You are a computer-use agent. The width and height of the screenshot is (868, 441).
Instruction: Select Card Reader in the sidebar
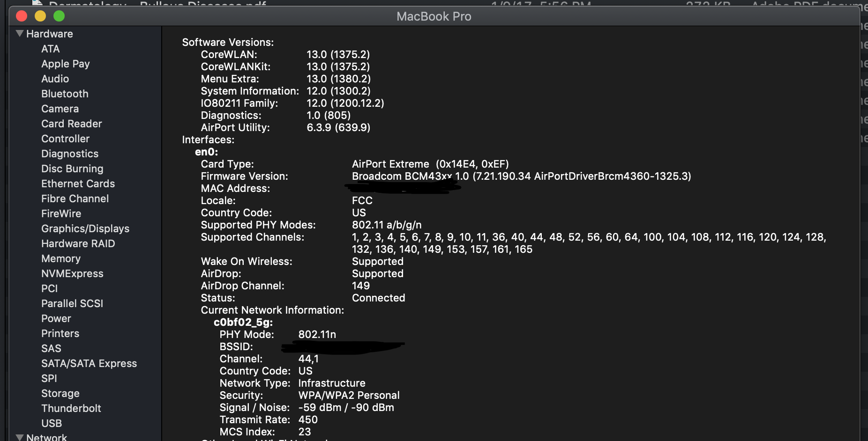[71, 124]
